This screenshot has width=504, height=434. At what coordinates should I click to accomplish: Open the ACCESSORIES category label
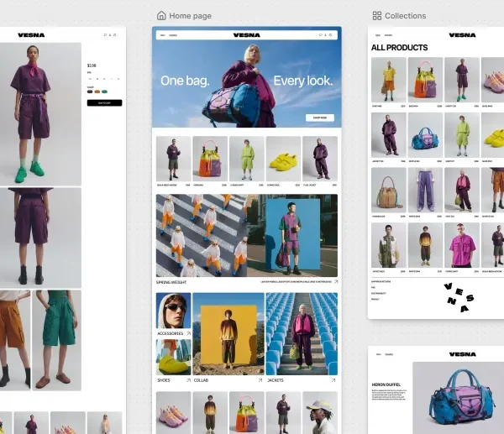pos(170,334)
